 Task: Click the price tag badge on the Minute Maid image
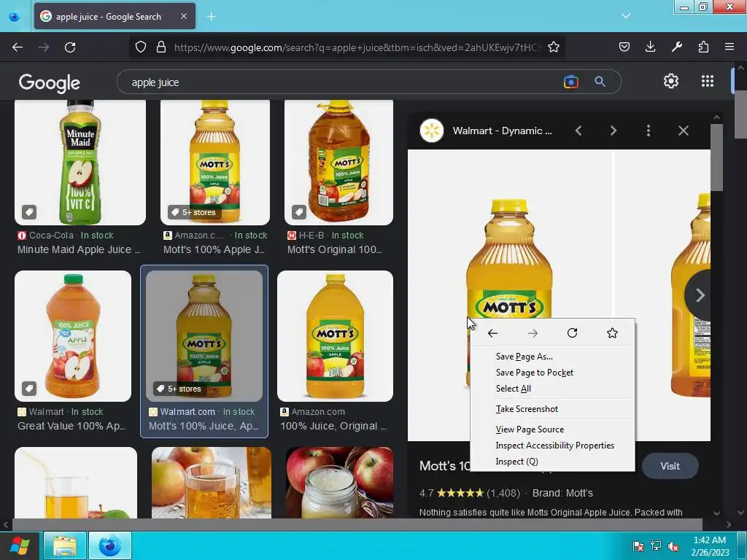click(x=29, y=212)
